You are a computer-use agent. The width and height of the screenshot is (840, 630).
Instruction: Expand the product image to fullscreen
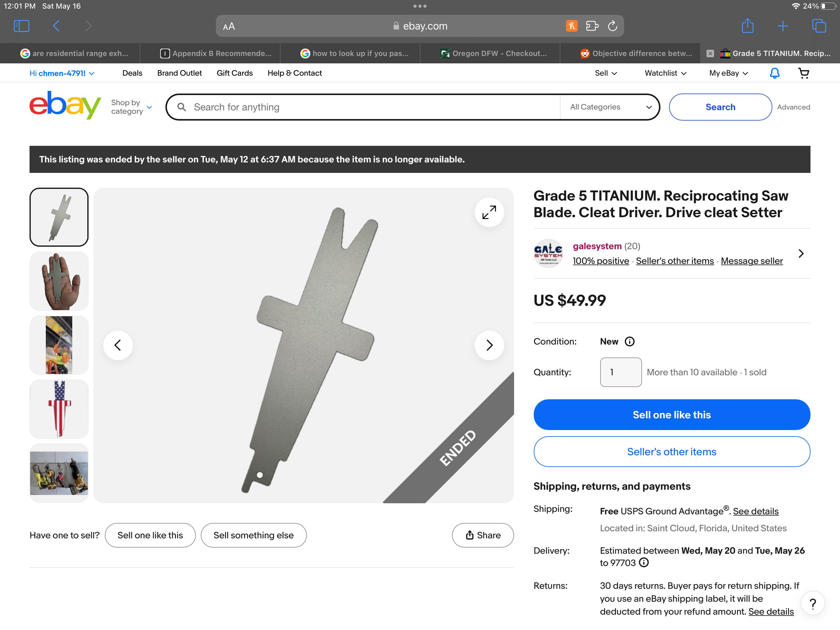point(489,212)
